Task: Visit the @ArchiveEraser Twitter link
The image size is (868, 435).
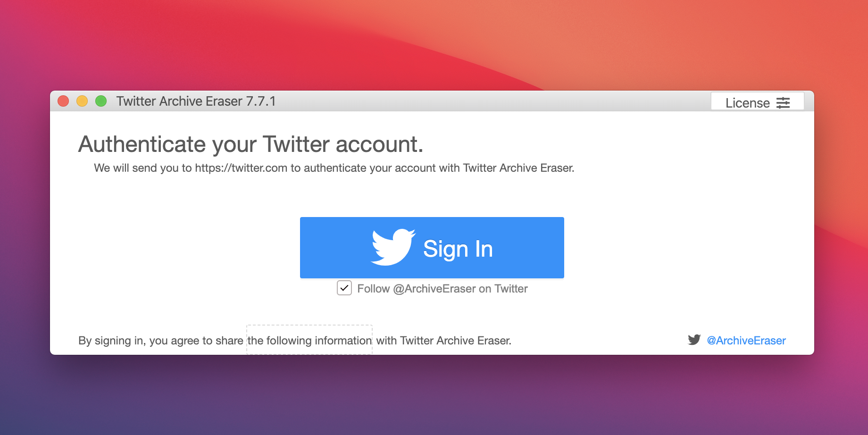Action: coord(746,340)
